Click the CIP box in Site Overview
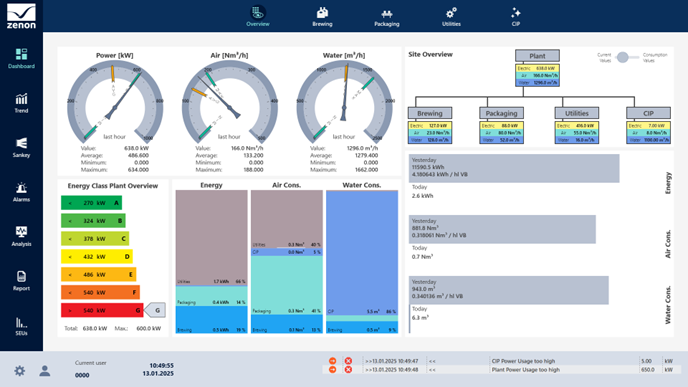This screenshot has width=688, height=387. coord(648,113)
